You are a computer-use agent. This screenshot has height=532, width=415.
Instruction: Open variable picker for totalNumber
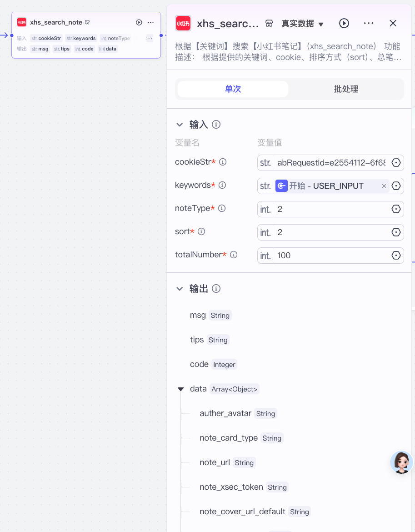point(396,256)
